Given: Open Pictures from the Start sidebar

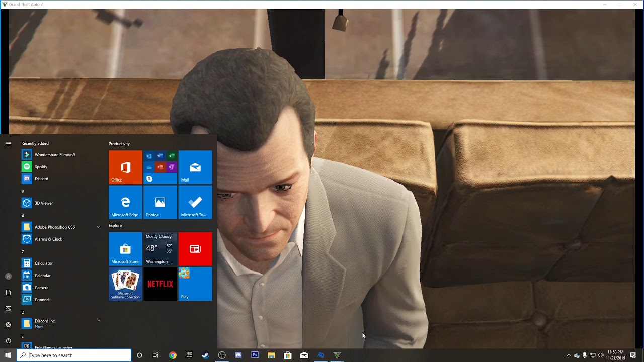Looking at the screenshot, I should tap(8, 308).
